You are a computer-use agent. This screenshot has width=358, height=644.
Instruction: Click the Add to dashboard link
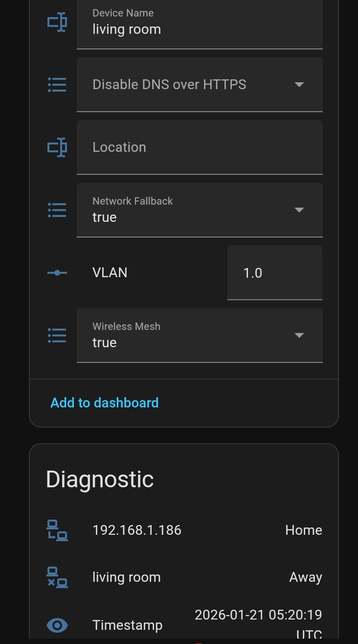tap(105, 403)
